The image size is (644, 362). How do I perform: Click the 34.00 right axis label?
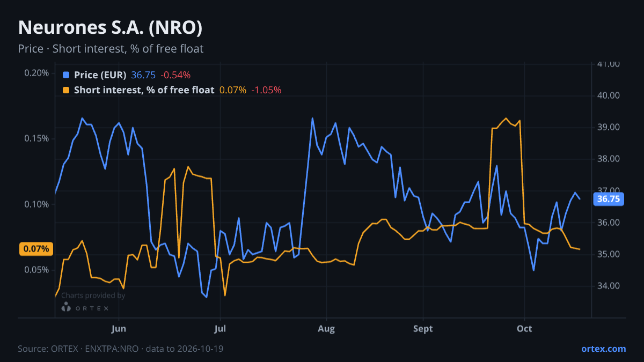(609, 286)
